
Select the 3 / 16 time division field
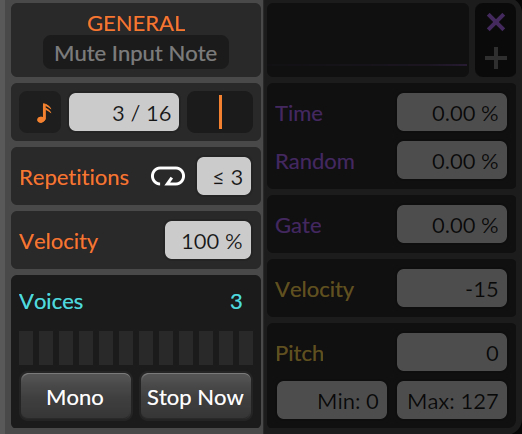tap(124, 112)
